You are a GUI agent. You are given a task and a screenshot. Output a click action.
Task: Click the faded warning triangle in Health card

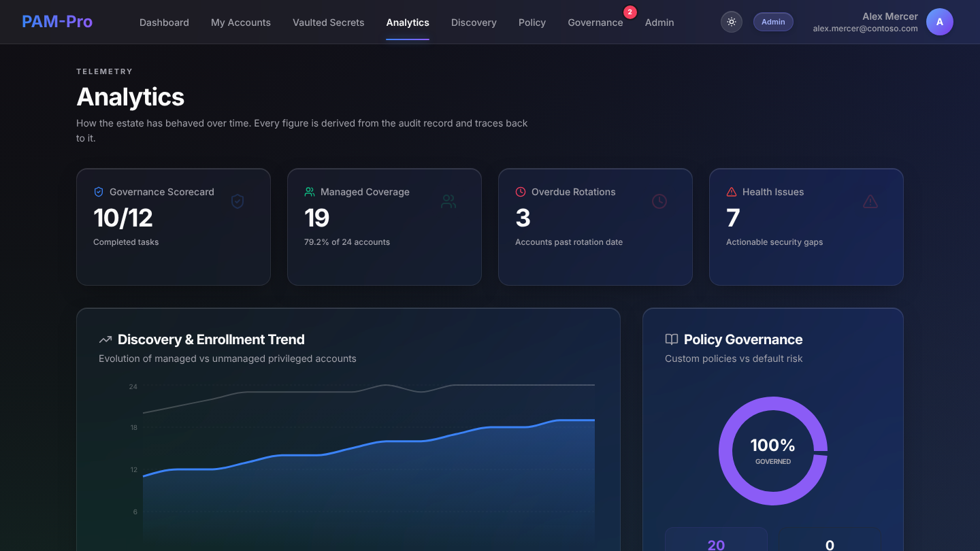coord(870,201)
